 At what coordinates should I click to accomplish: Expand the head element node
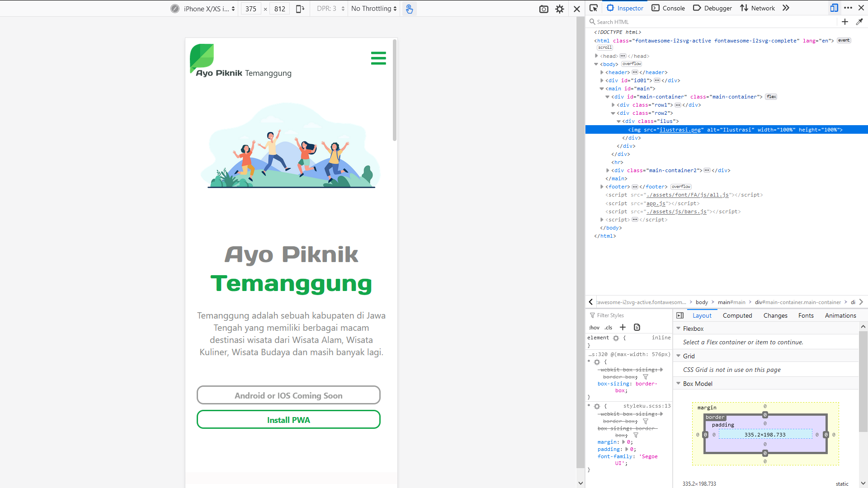coord(596,56)
